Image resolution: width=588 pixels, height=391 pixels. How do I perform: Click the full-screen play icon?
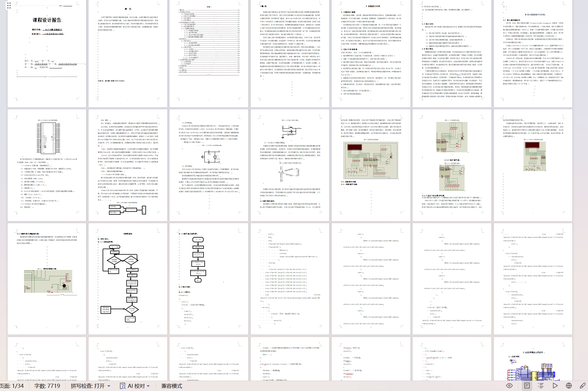(x=555, y=386)
